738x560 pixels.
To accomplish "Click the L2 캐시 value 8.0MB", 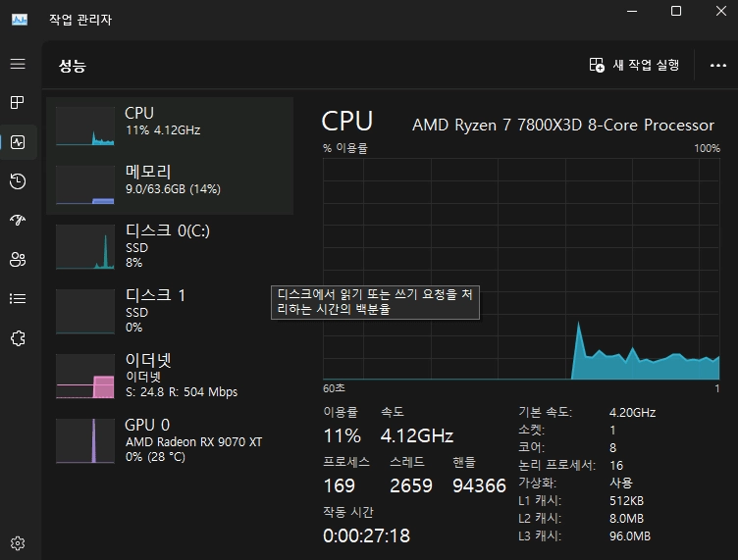I will pyautogui.click(x=626, y=518).
